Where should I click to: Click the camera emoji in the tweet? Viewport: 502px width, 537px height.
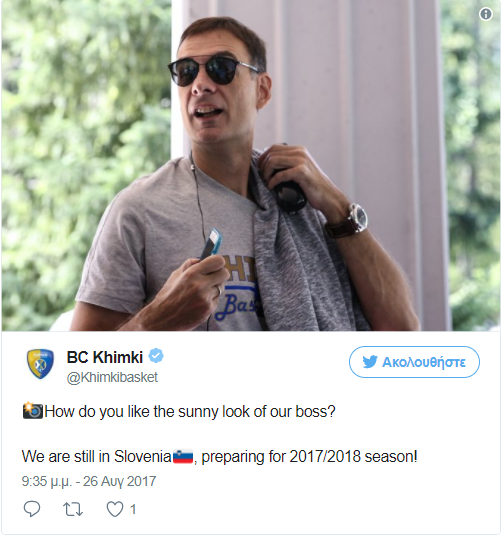click(33, 411)
